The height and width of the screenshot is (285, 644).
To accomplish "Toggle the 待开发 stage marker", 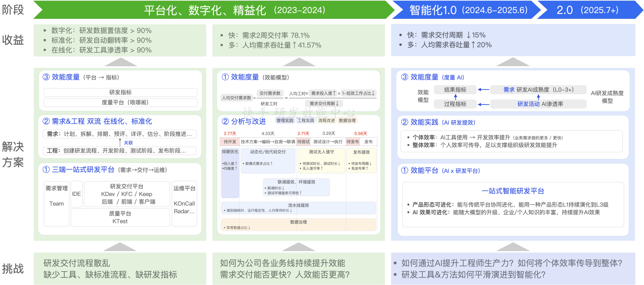I will (x=230, y=142).
